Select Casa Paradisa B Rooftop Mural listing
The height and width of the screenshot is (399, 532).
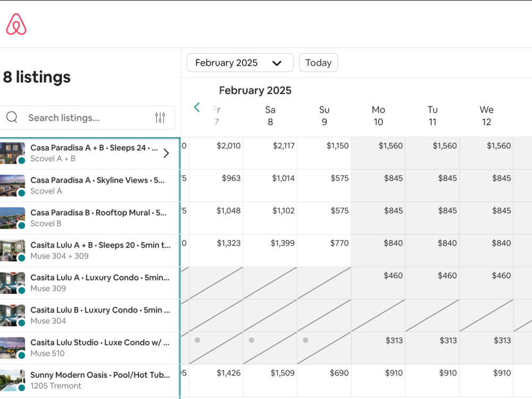(90, 218)
